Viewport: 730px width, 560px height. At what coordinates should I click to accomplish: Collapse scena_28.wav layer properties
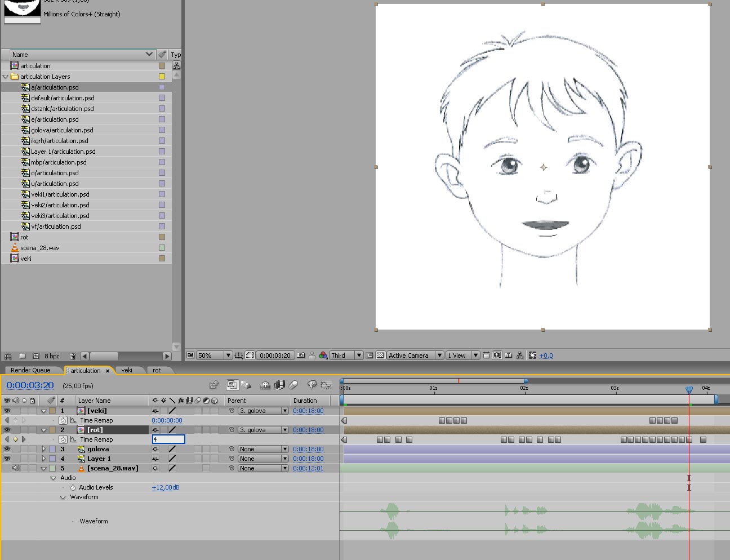pyautogui.click(x=43, y=469)
